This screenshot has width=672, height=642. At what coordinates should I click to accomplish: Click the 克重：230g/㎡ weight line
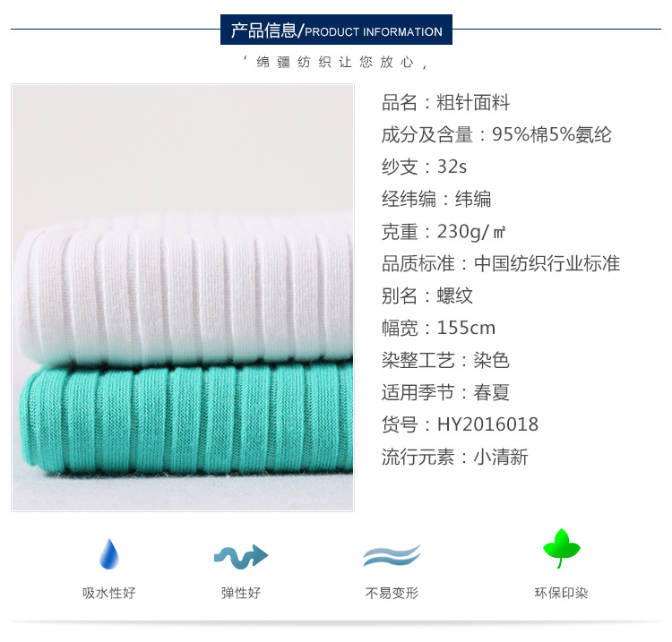click(444, 232)
